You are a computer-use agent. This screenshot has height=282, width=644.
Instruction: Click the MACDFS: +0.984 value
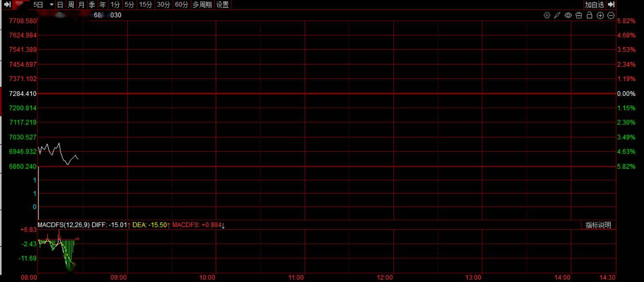[197, 225]
